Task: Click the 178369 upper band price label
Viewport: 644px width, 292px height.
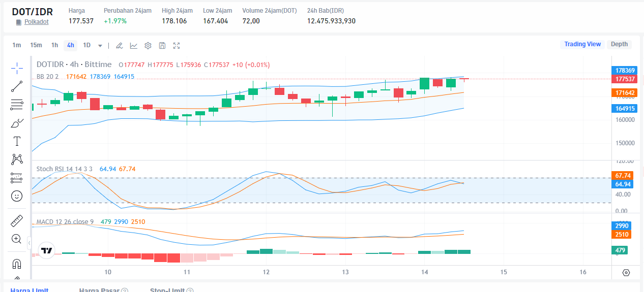Action: (x=625, y=71)
